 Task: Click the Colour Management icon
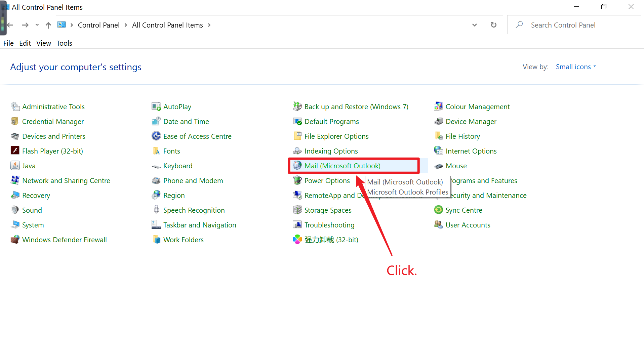tap(439, 107)
